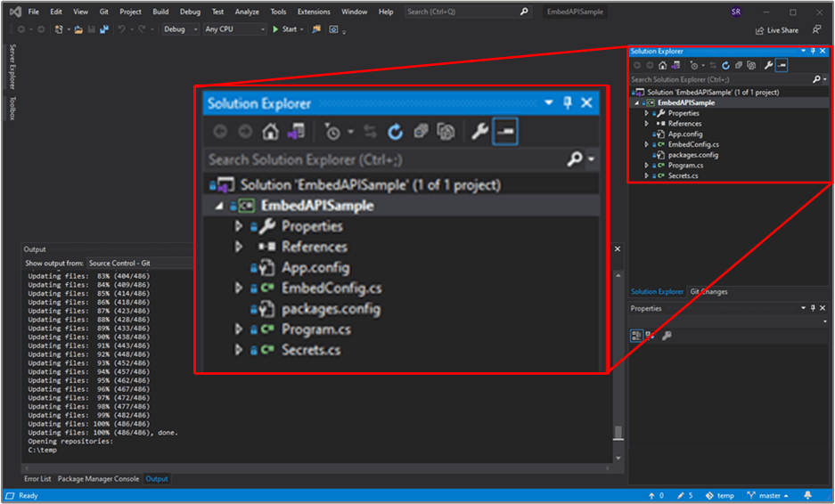
Task: Collapse EmbedAPISample project node in docked Solution Explorer
Action: click(637, 102)
